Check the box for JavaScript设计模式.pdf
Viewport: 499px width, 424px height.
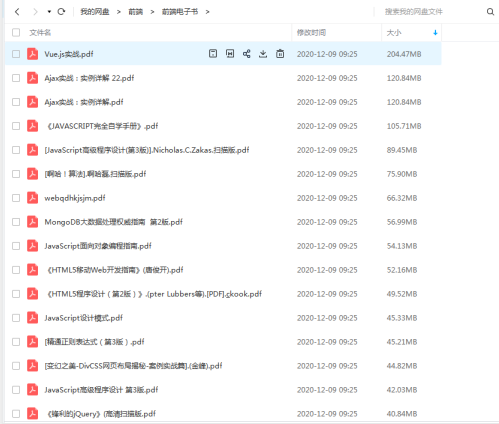coord(16,318)
